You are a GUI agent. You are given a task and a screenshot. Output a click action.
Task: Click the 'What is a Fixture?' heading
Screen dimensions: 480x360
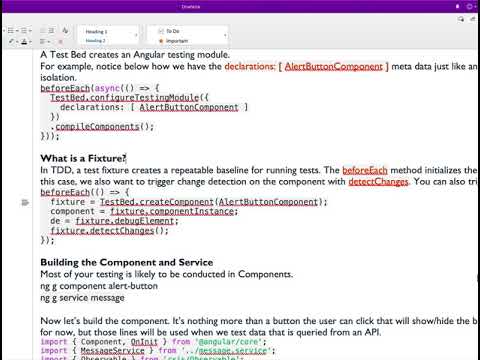click(83, 158)
